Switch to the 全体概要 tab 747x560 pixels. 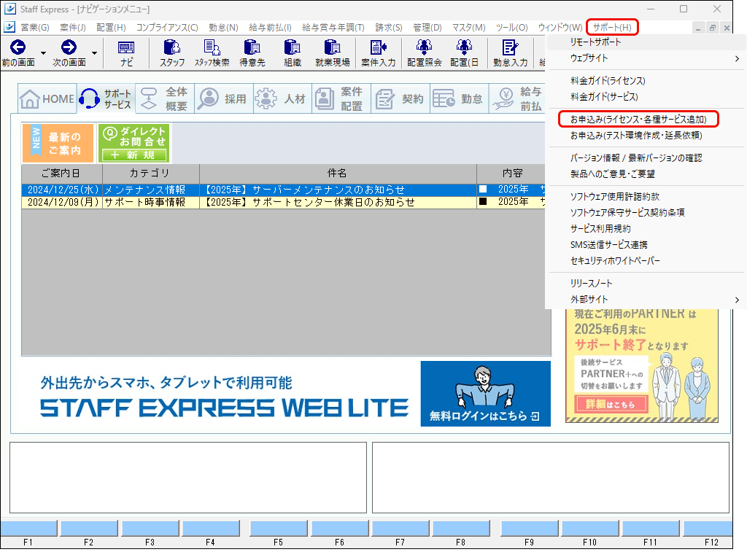(x=165, y=98)
